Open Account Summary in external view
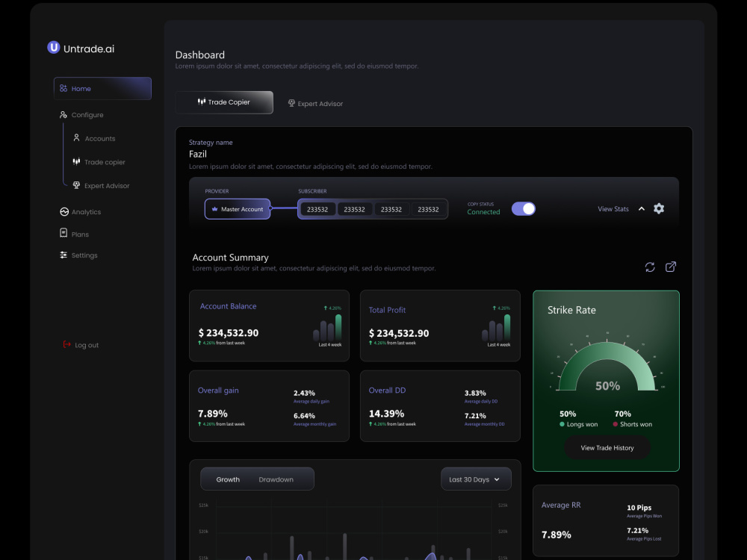Image resolution: width=747 pixels, height=560 pixels. pyautogui.click(x=670, y=267)
